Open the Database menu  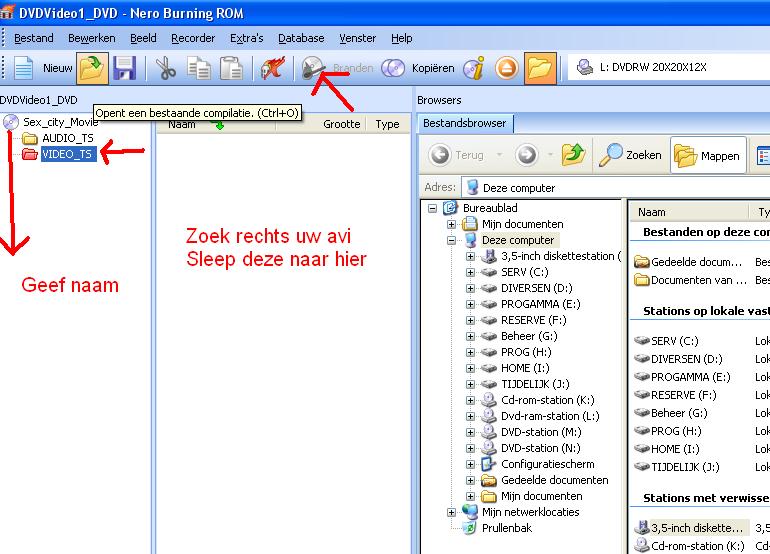click(301, 38)
